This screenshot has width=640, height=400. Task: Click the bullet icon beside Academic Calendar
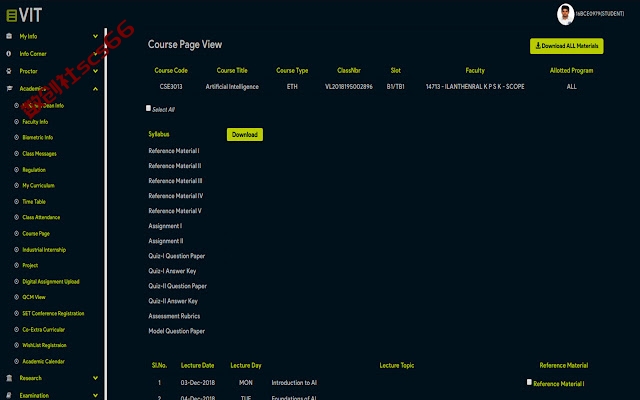pos(16,361)
